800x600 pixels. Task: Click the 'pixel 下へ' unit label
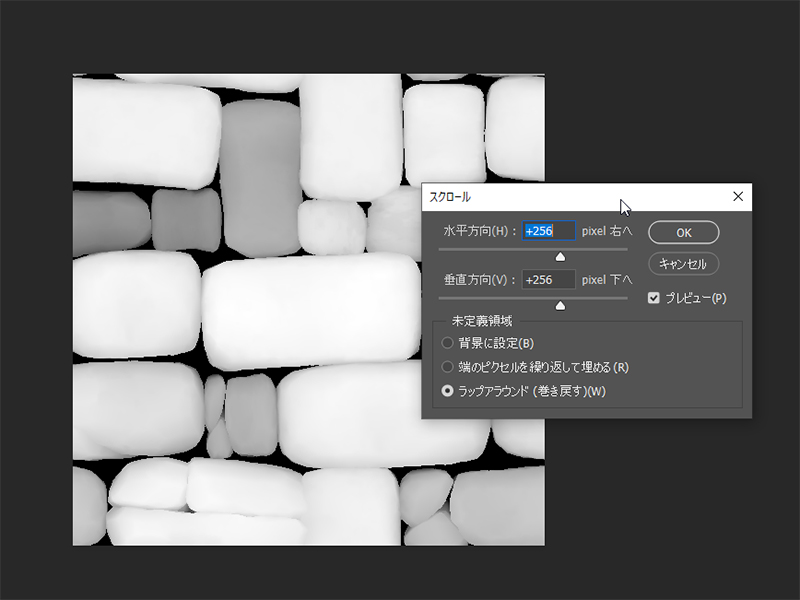[607, 280]
